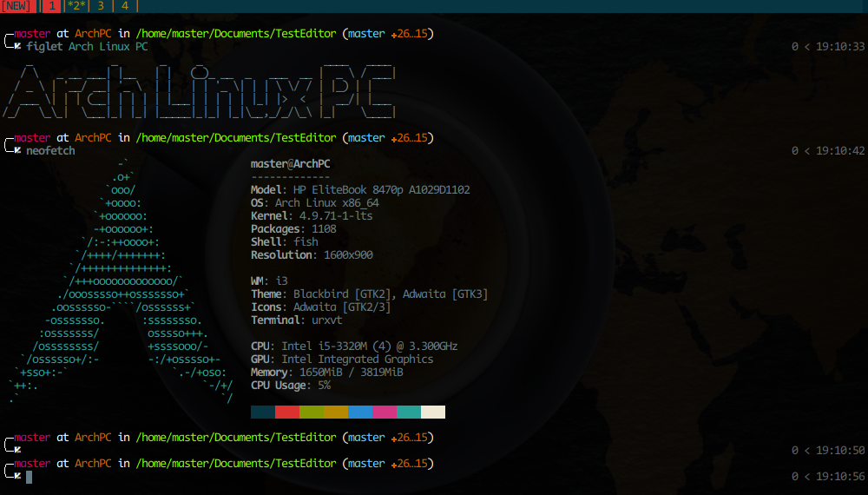Click the red color block in neofetch palette
868x495 pixels.
(287, 412)
